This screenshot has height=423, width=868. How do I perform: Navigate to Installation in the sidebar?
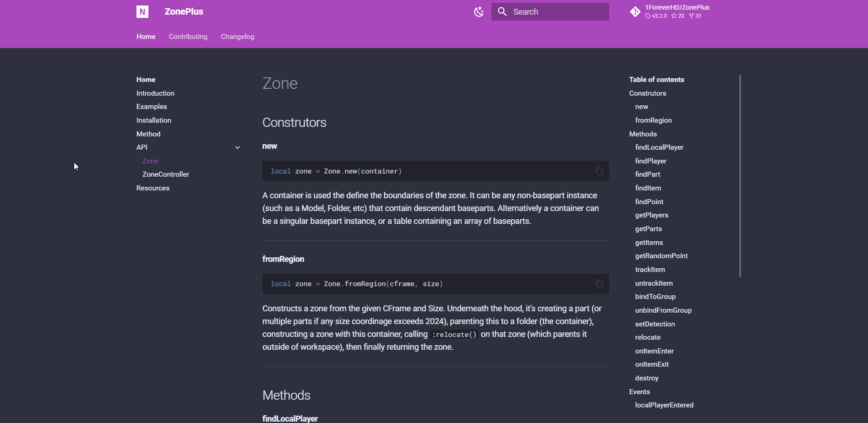point(153,120)
